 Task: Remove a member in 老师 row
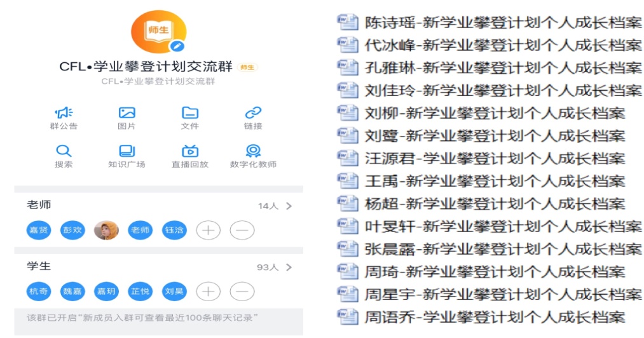point(242,230)
